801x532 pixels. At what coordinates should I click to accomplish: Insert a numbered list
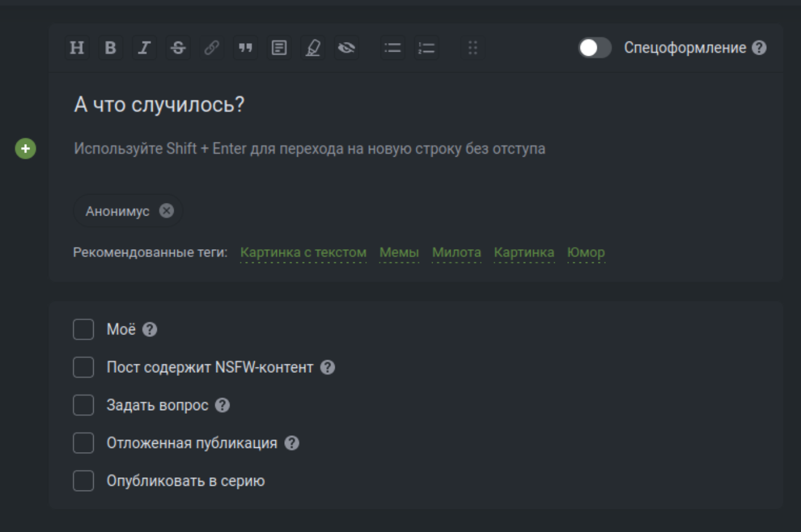click(x=427, y=48)
